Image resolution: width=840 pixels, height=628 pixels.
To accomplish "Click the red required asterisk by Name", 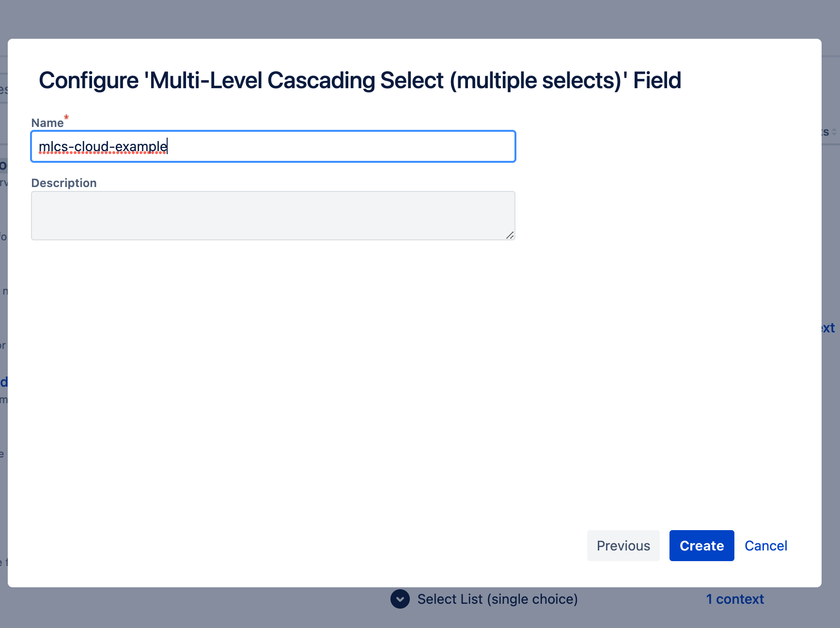I will point(66,117).
